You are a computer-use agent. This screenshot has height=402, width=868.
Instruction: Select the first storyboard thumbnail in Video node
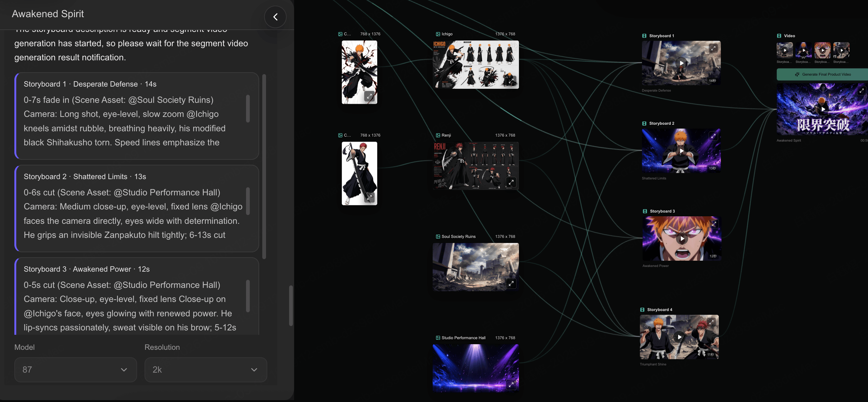[785, 50]
